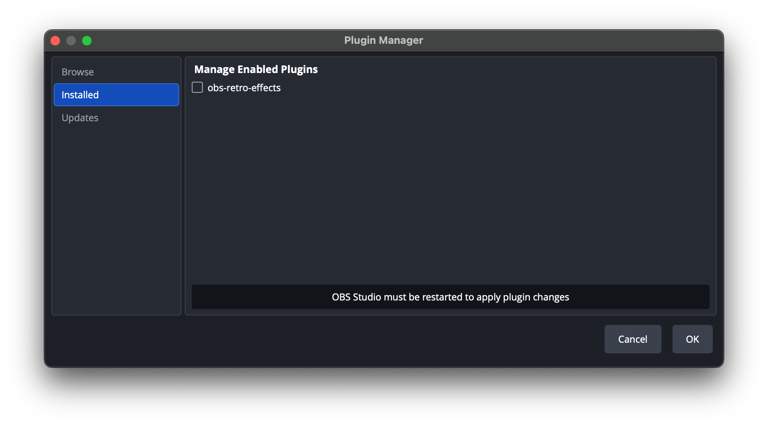768x426 pixels.
Task: Enable the obs-retro-effects plugin checkbox
Action: (x=197, y=88)
